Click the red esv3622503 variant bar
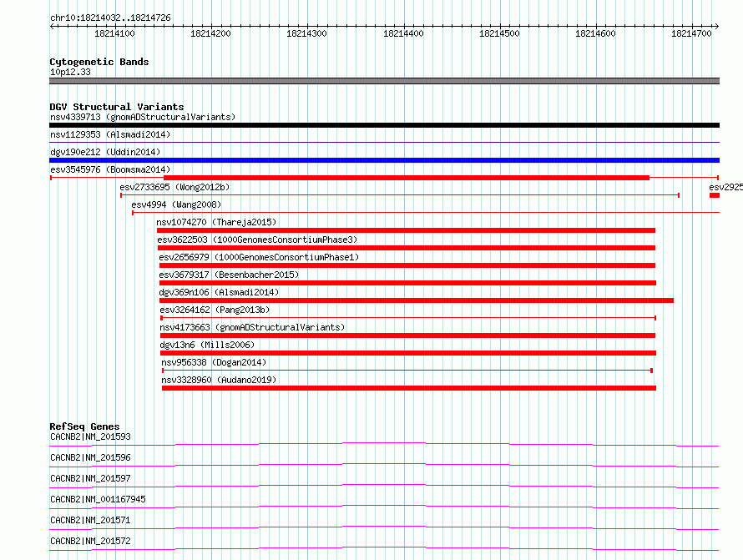The image size is (743, 560). tap(407, 248)
